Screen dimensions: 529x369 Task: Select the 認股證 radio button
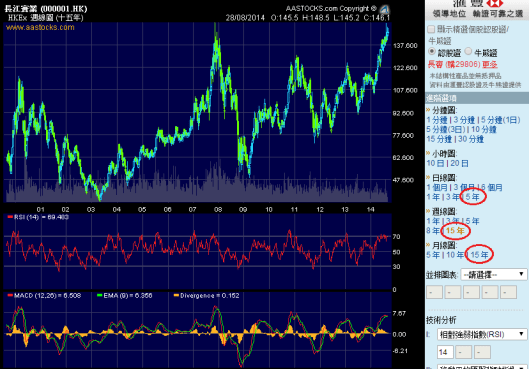click(432, 51)
